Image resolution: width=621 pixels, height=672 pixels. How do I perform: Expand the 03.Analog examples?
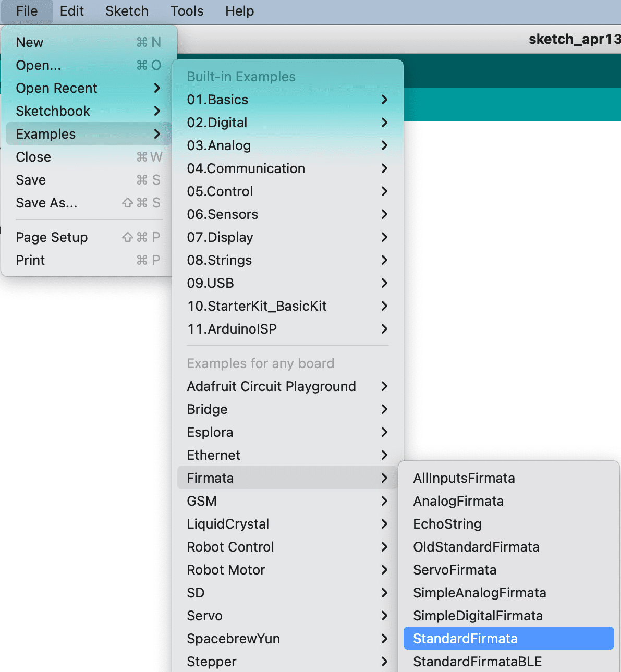(287, 145)
